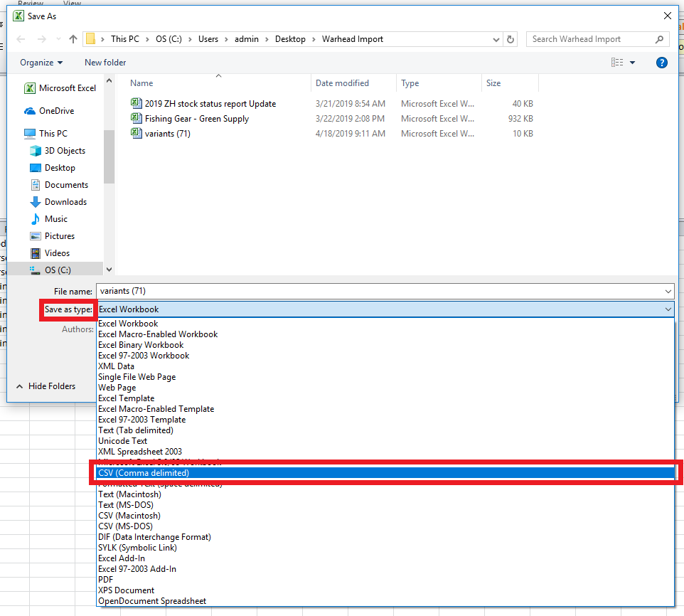Click the Fishing Gear - Green Supply file icon
Screen dimensions: 684x616
coord(136,118)
